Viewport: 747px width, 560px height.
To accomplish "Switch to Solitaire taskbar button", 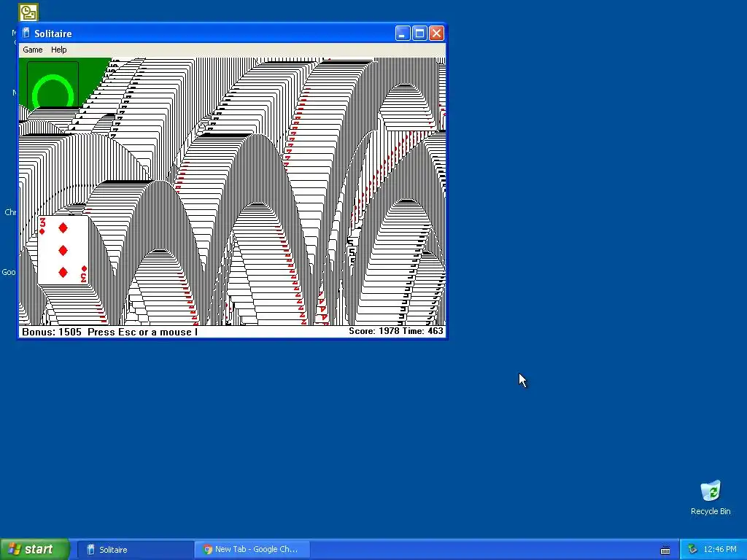I will coord(135,550).
